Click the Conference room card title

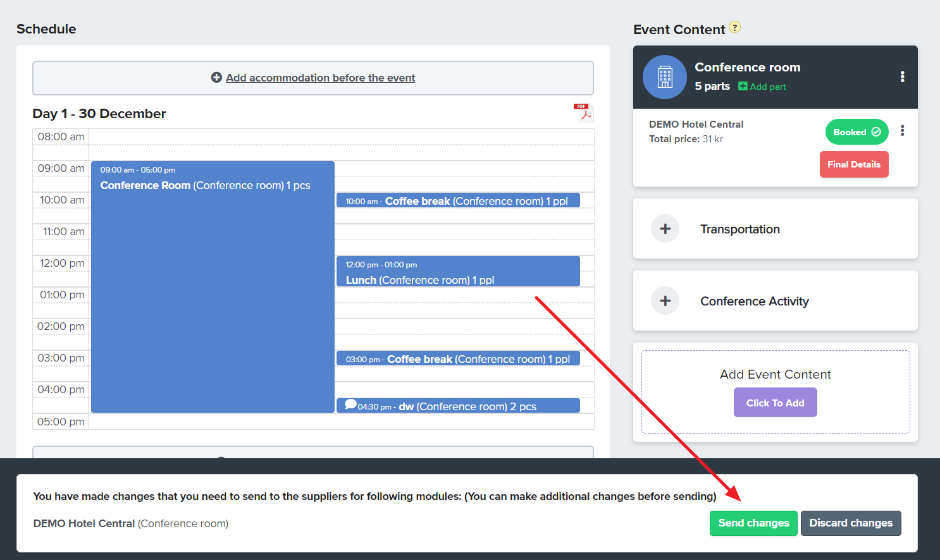(x=748, y=67)
